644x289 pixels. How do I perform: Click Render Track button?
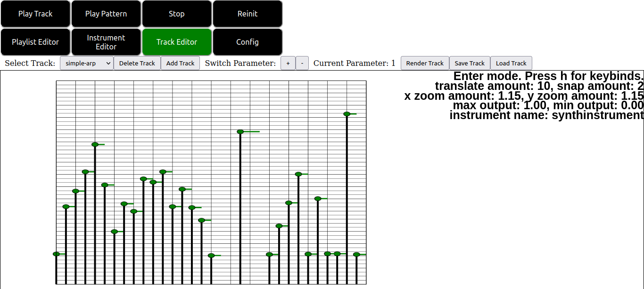425,63
